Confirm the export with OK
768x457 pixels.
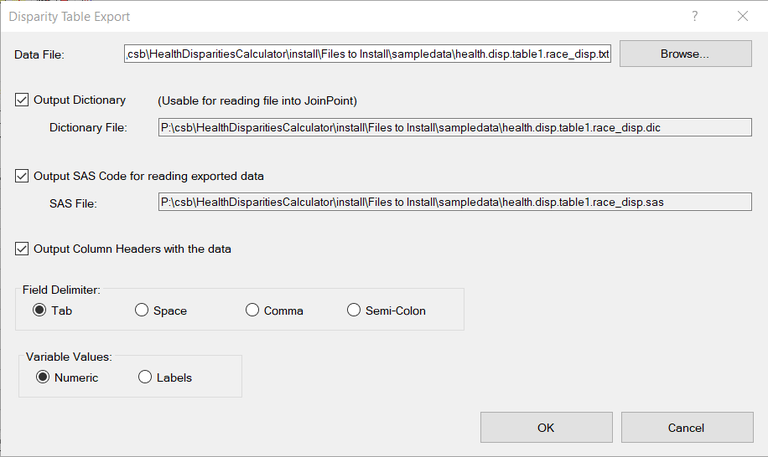pyautogui.click(x=545, y=428)
